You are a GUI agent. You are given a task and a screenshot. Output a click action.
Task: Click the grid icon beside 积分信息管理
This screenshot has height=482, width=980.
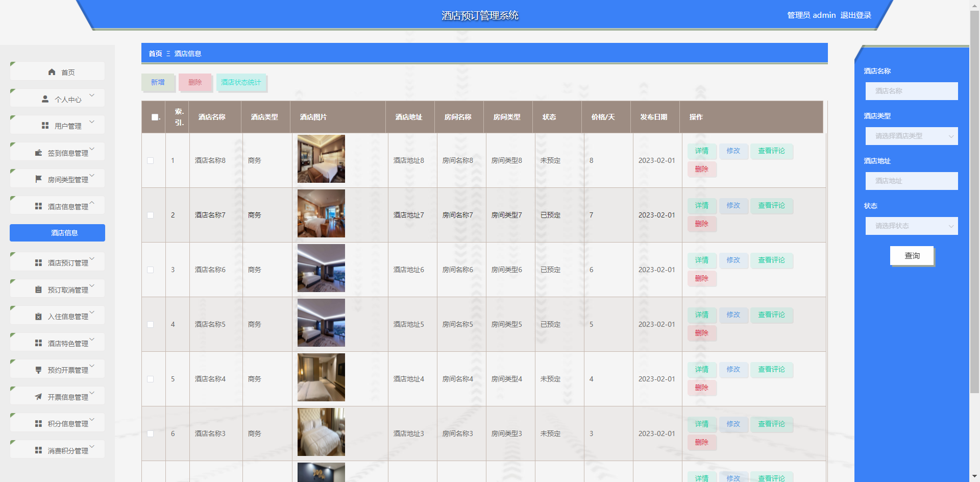pyautogui.click(x=38, y=423)
